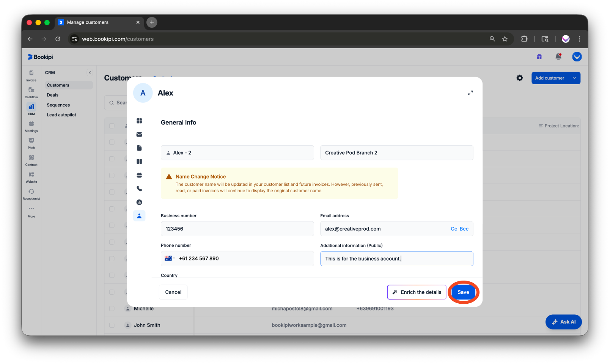Image resolution: width=610 pixels, height=364 pixels.
Task: Click the Project Location column header
Action: [x=559, y=126]
